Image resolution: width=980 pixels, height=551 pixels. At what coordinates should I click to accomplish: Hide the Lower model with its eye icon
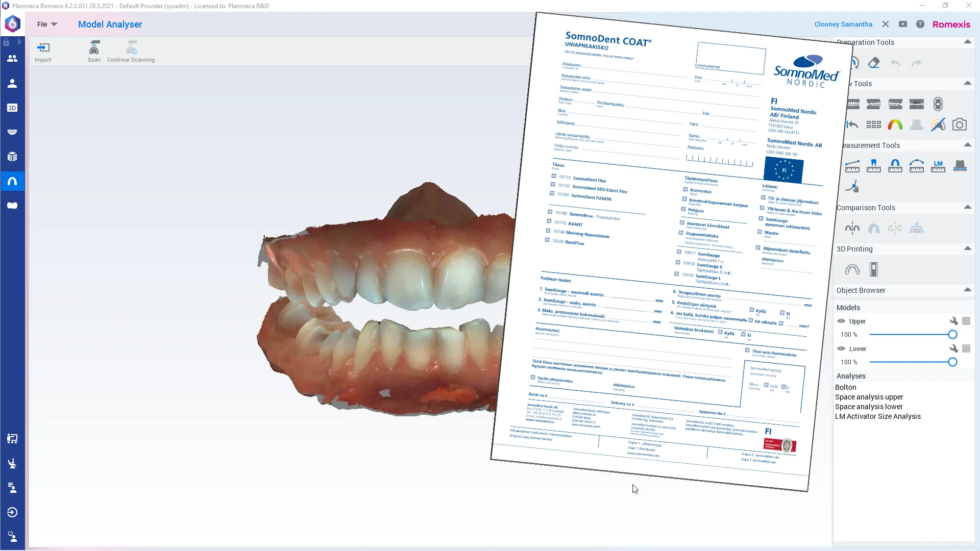pyautogui.click(x=842, y=348)
